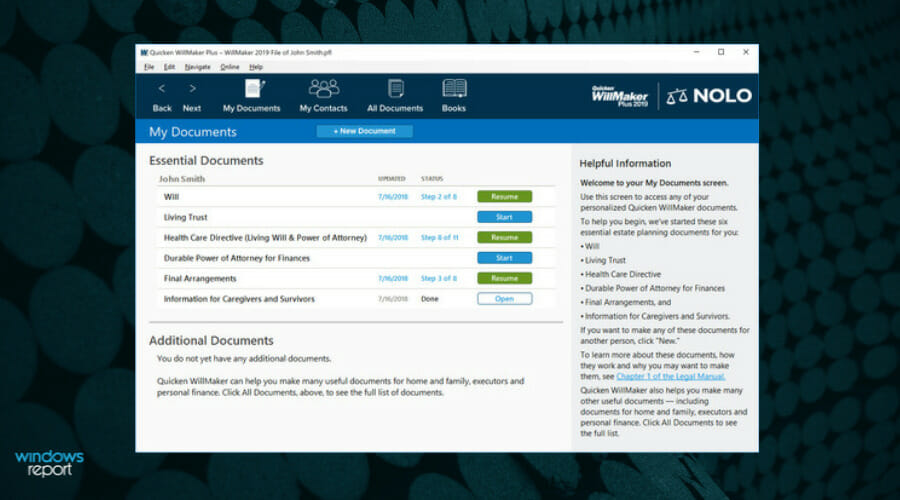Open My Contacts people icon
Screen dimensions: 900x500
[324, 88]
